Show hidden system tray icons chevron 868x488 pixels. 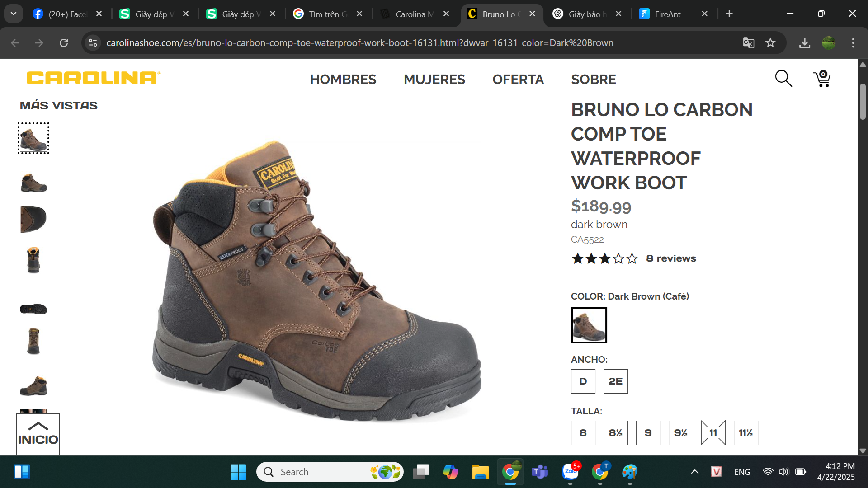pos(695,472)
